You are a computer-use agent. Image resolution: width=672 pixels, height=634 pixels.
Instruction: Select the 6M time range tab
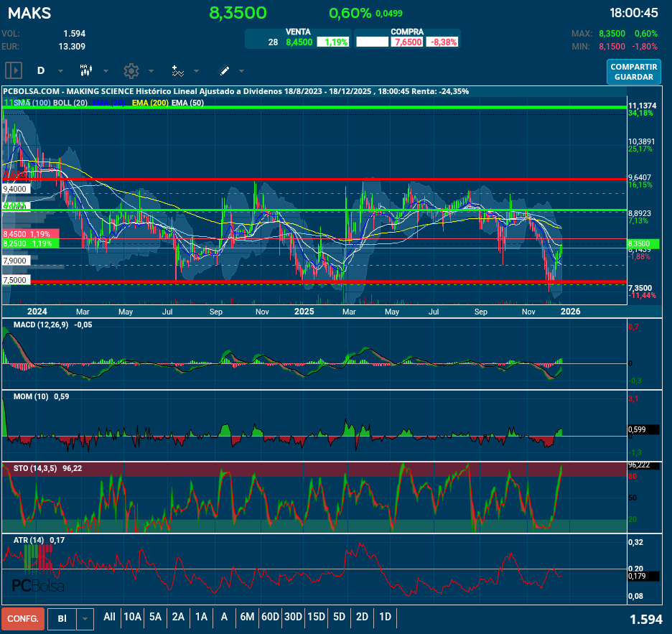point(247,617)
